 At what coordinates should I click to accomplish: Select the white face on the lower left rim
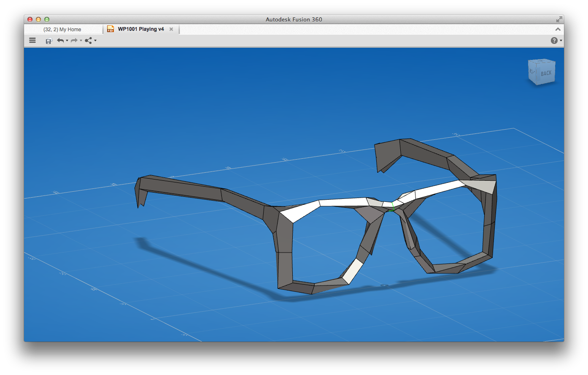(x=353, y=271)
